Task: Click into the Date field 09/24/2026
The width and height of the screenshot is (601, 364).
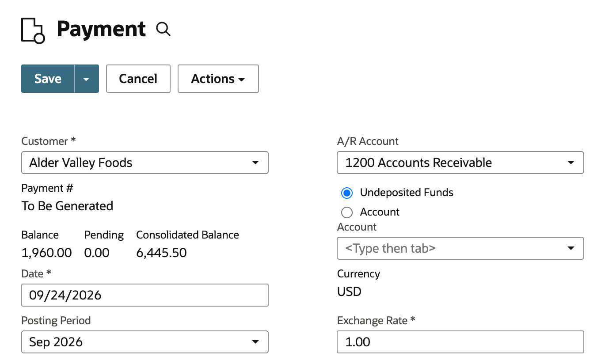Action: pos(145,295)
